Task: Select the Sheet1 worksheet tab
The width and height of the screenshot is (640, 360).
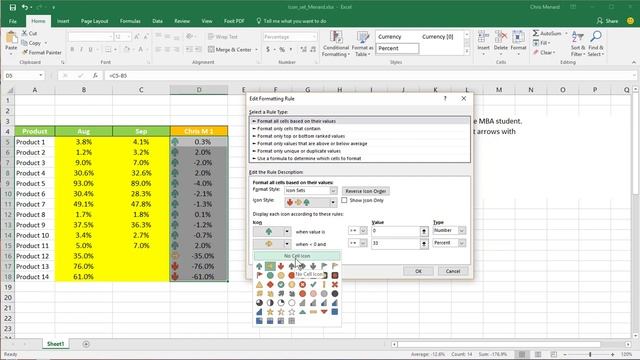Action: pyautogui.click(x=56, y=344)
